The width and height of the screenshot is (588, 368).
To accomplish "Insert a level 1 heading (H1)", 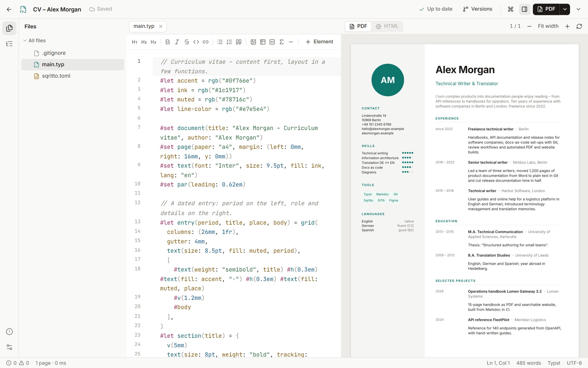I will (x=134, y=42).
